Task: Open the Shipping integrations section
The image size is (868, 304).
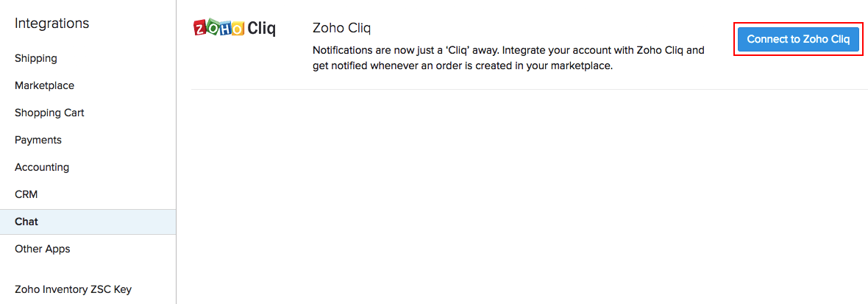Action: pyautogui.click(x=36, y=58)
